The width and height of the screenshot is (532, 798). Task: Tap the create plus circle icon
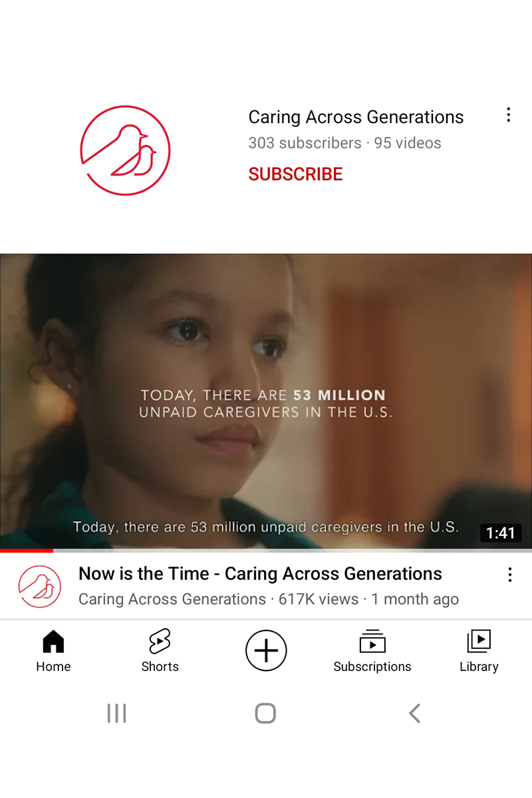point(266,650)
